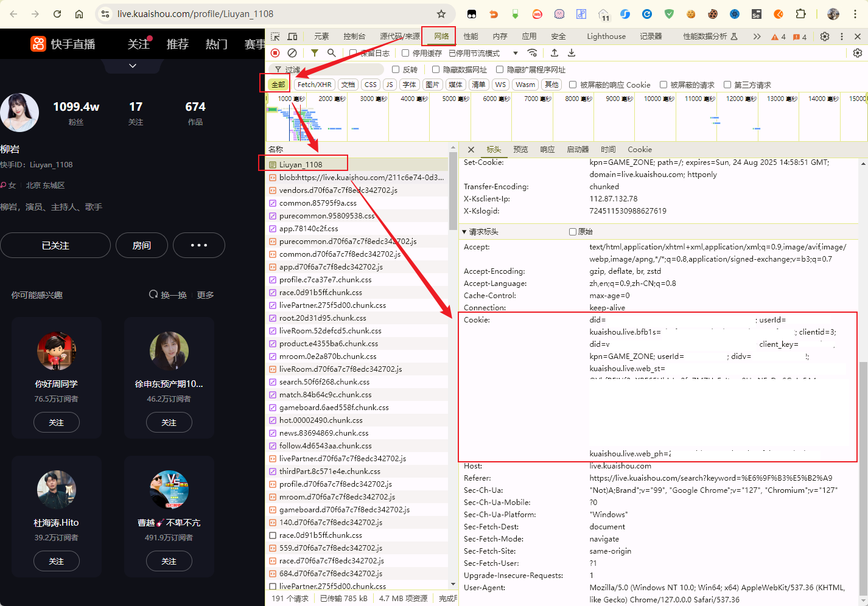Screen dimensions: 868x606
Task: Import HAR file with upload icon
Action: click(x=555, y=53)
